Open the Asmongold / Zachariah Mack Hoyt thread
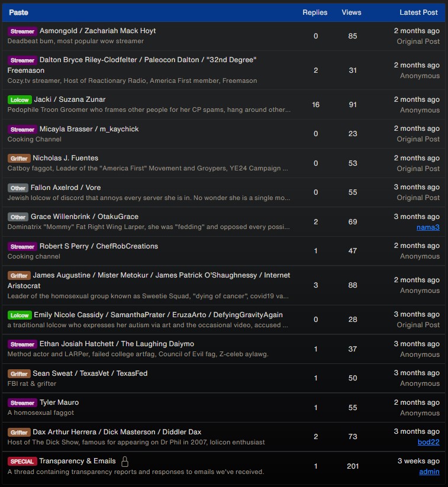 pos(98,31)
